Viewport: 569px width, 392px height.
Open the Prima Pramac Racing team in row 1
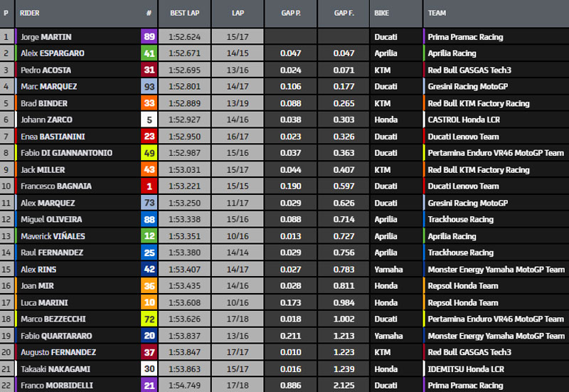[x=465, y=37]
